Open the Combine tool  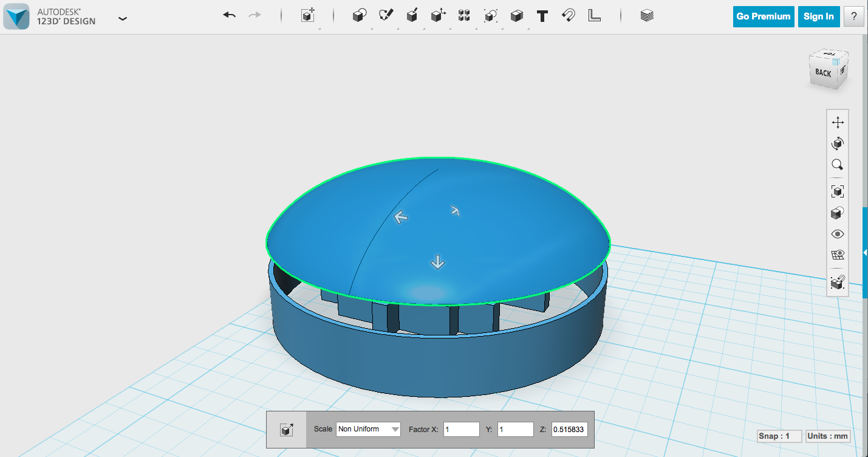[517, 16]
